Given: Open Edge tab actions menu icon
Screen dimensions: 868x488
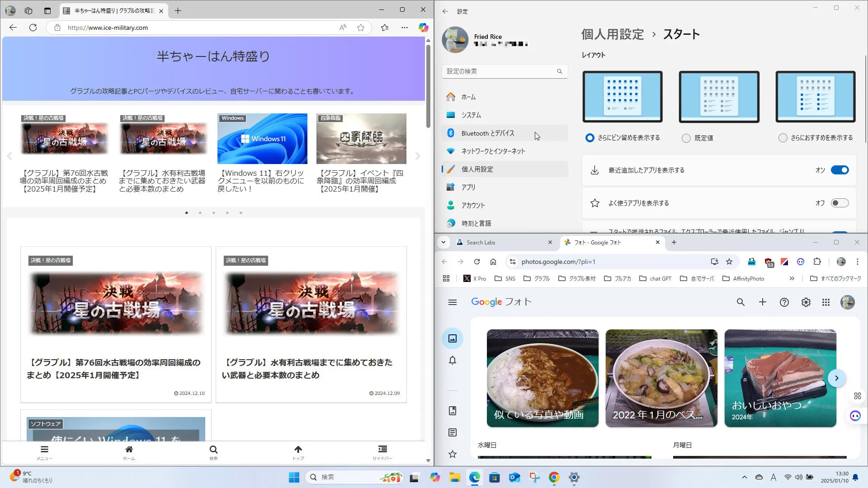Looking at the screenshot, I should click(x=47, y=10).
